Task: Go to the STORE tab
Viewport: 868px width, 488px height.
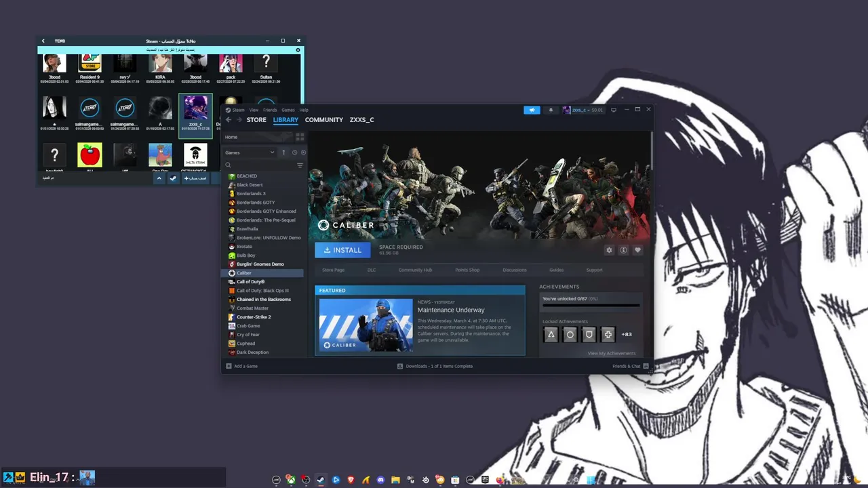Action: click(x=256, y=120)
